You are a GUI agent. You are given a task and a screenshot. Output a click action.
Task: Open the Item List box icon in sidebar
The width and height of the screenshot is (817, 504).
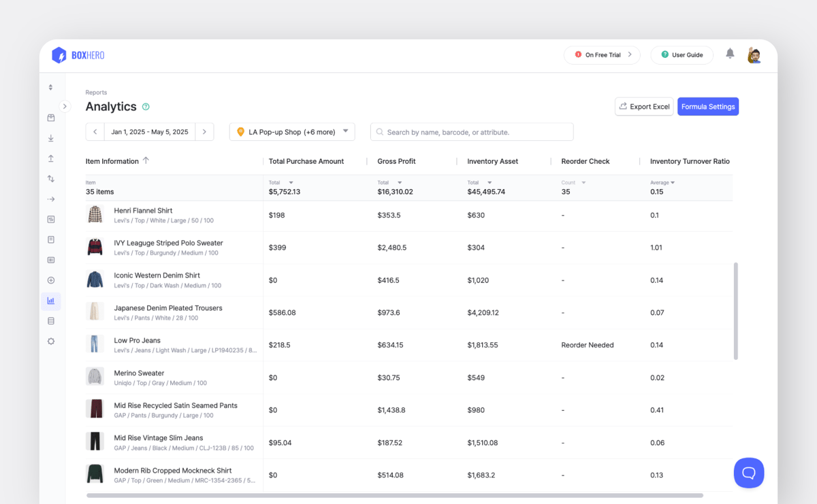(x=51, y=118)
